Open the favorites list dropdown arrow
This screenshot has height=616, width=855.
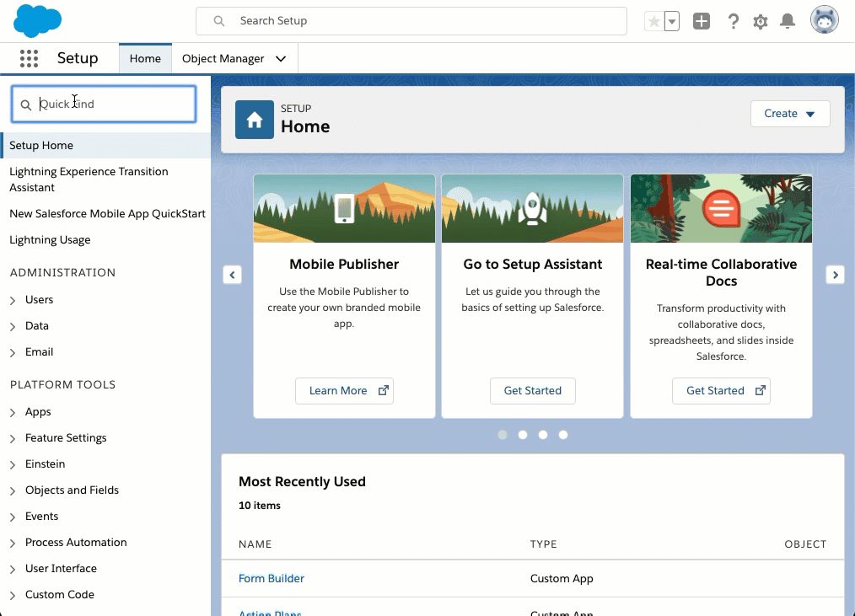pyautogui.click(x=672, y=21)
